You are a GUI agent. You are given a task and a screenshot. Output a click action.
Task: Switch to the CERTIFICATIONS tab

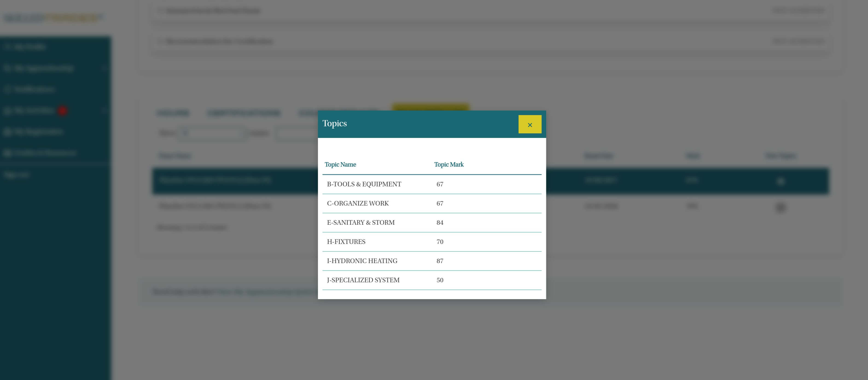244,113
